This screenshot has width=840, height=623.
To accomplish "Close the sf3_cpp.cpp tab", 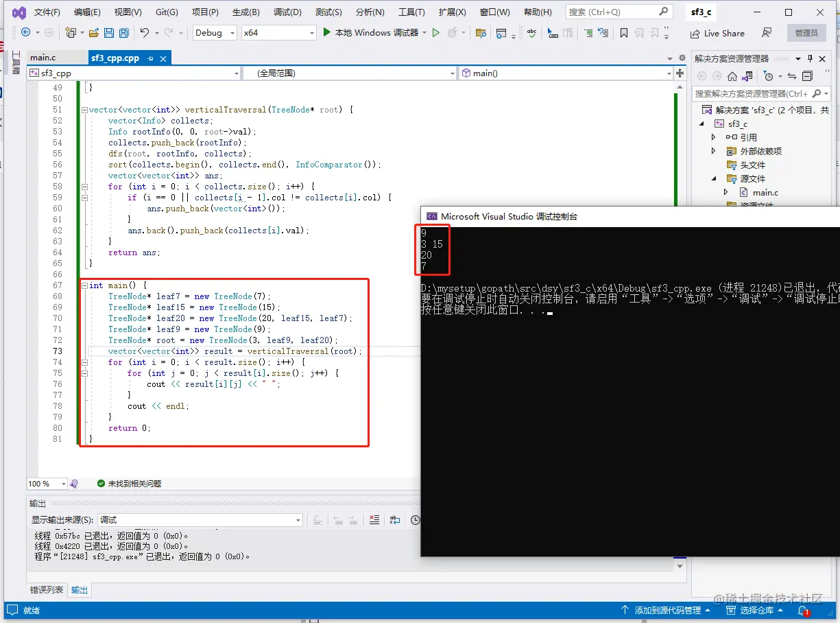I will [x=163, y=58].
